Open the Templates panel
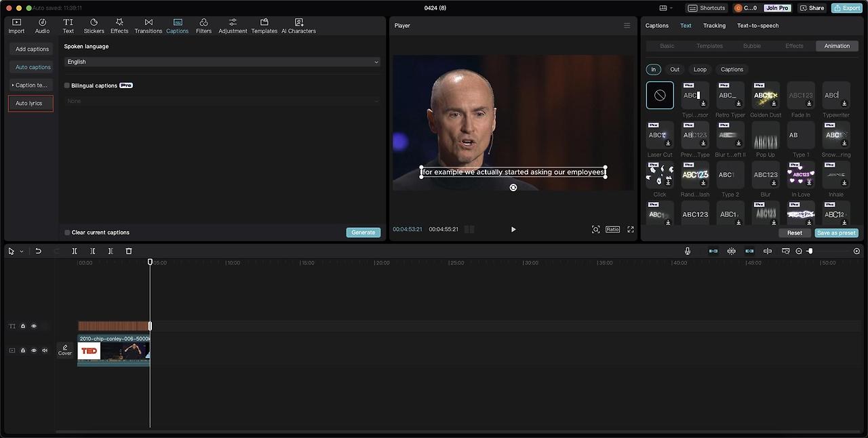The image size is (868, 438). pyautogui.click(x=264, y=26)
